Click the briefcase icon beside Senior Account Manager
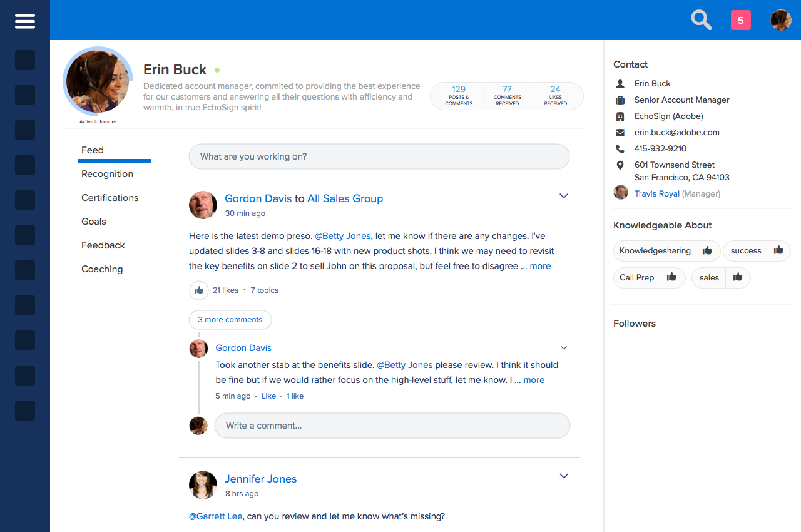 pyautogui.click(x=620, y=100)
